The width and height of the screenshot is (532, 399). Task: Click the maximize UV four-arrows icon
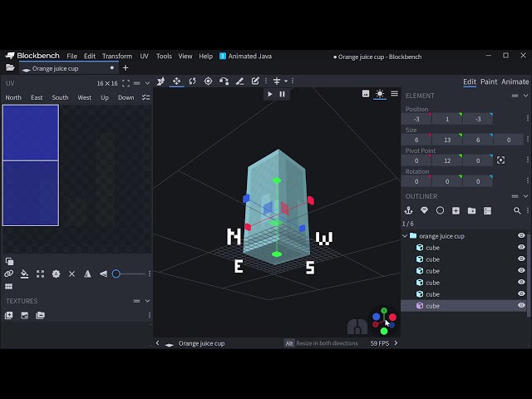(x=40, y=273)
